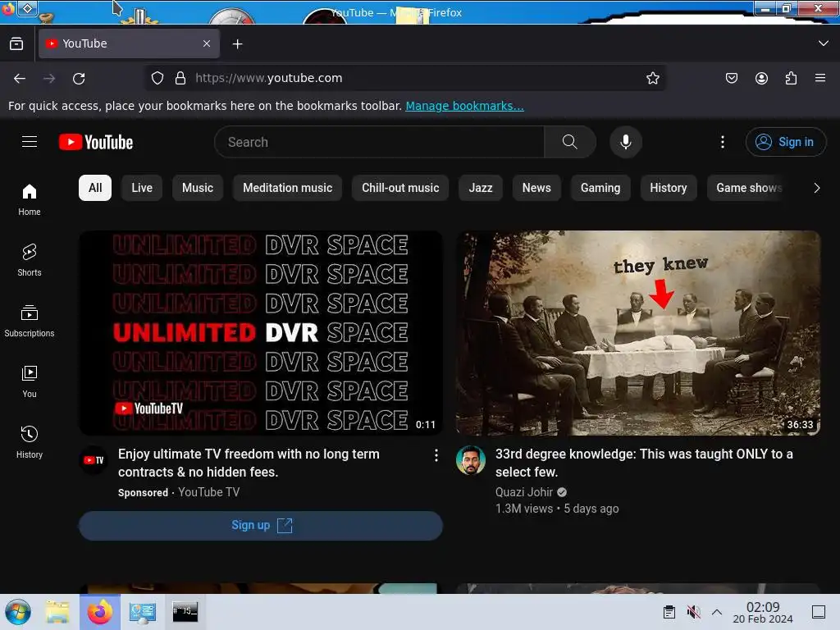Open the Unlimited DVR Space ad thumbnail
Screen dimensions: 840x630
pyautogui.click(x=261, y=333)
